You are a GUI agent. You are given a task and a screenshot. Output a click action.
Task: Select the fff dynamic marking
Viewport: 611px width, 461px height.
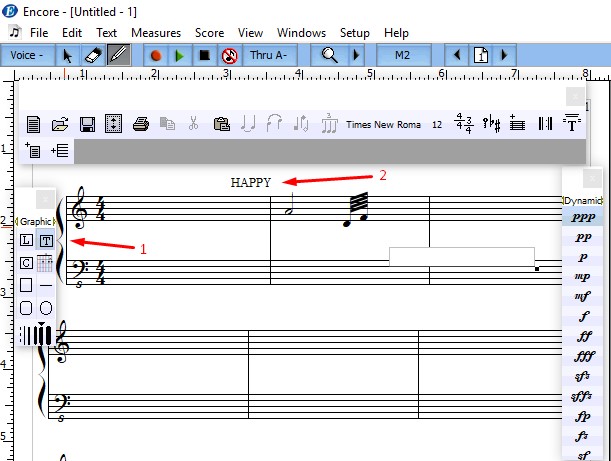pos(582,356)
